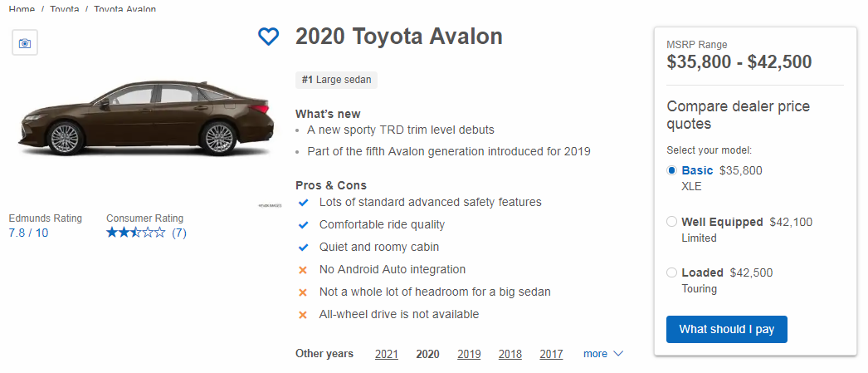
Task: Open the 2021 model year page
Action: pos(387,354)
